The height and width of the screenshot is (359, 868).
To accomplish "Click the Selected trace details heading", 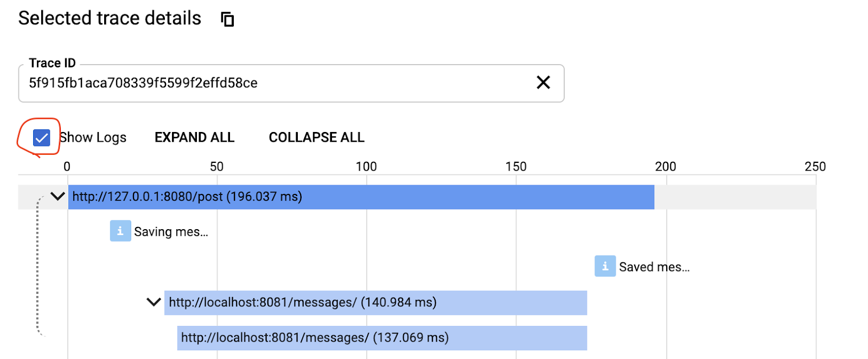I will pos(110,18).
